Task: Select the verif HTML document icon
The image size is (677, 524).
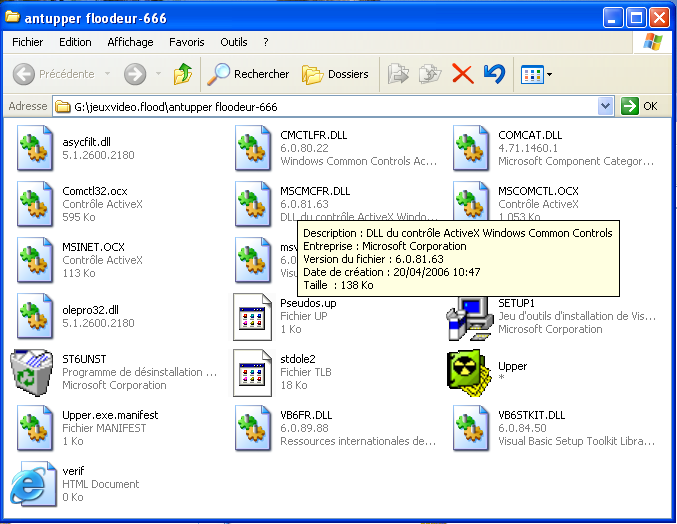Action: pyautogui.click(x=33, y=483)
